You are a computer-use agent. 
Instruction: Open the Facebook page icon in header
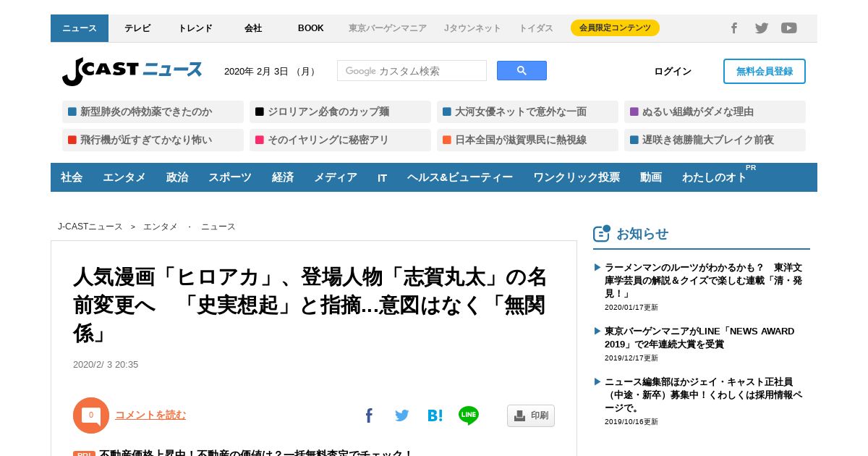pyautogui.click(x=733, y=28)
